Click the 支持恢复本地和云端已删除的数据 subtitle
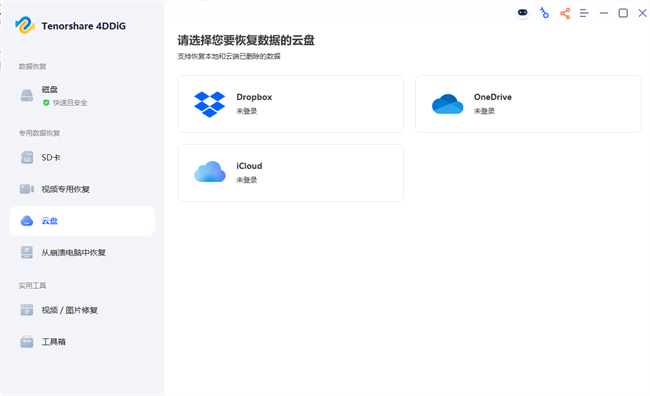Screen dimensions: 650x396 pos(229,56)
